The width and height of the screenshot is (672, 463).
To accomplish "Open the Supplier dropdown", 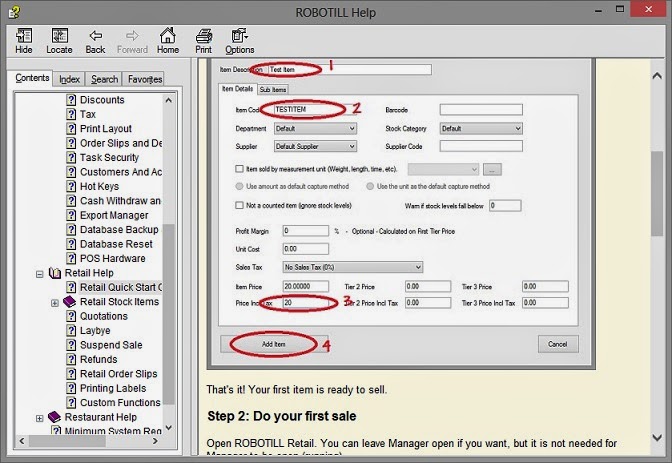I will point(315,147).
